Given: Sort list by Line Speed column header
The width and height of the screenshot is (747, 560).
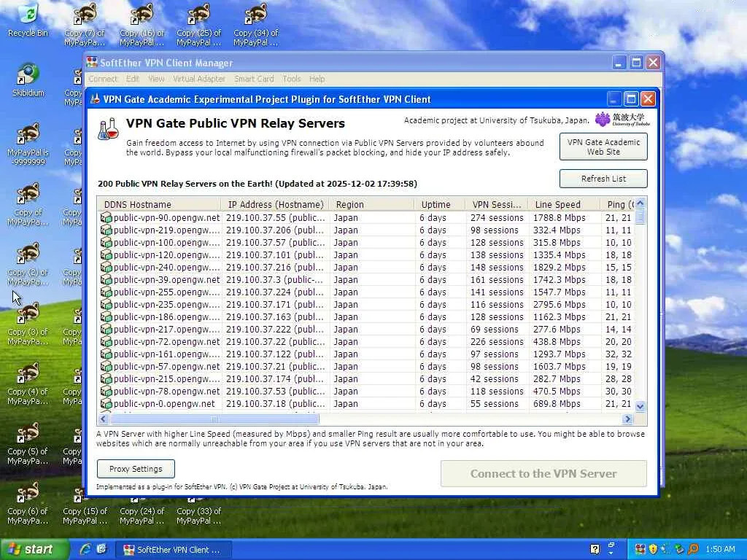Looking at the screenshot, I should [564, 204].
